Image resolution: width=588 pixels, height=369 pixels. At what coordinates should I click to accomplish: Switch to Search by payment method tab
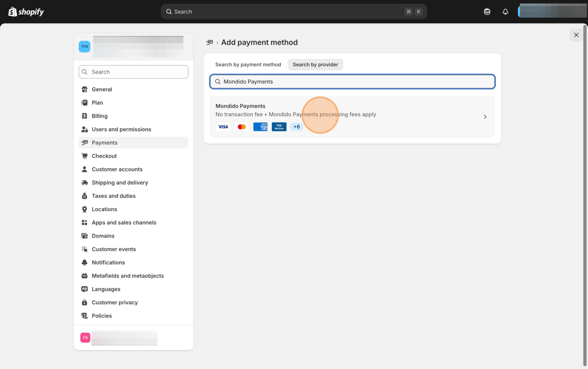[x=248, y=65]
